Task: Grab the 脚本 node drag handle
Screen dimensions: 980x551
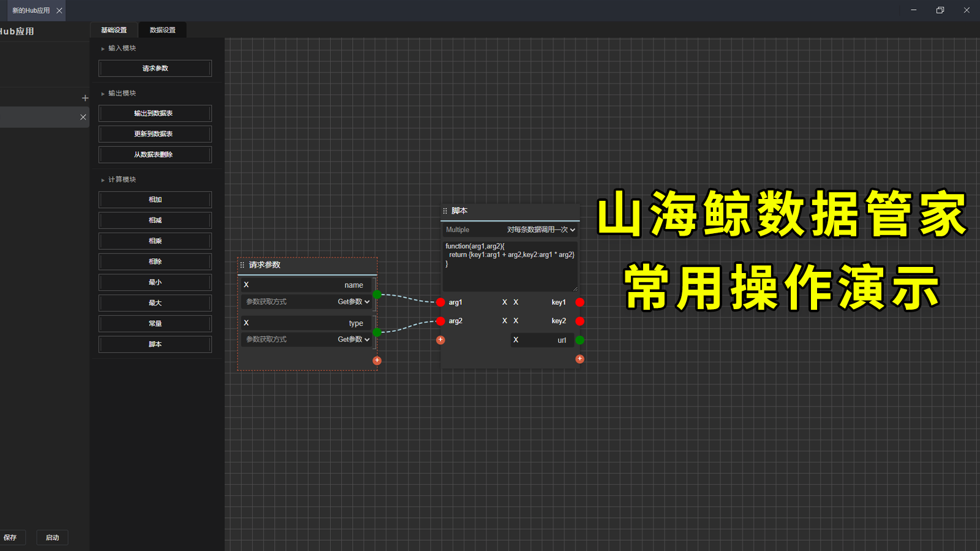Action: tap(445, 211)
